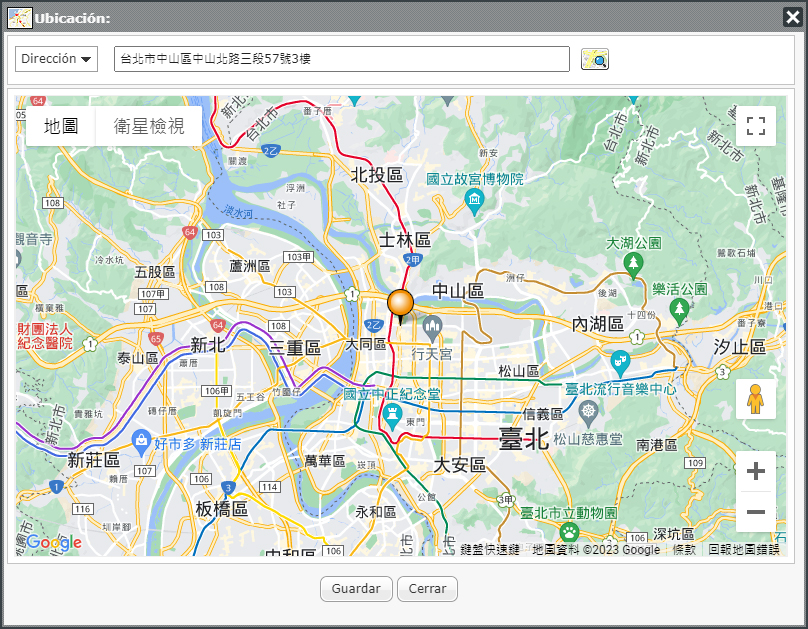
Task: Search the address with the map lookup icon
Action: pyautogui.click(x=595, y=59)
